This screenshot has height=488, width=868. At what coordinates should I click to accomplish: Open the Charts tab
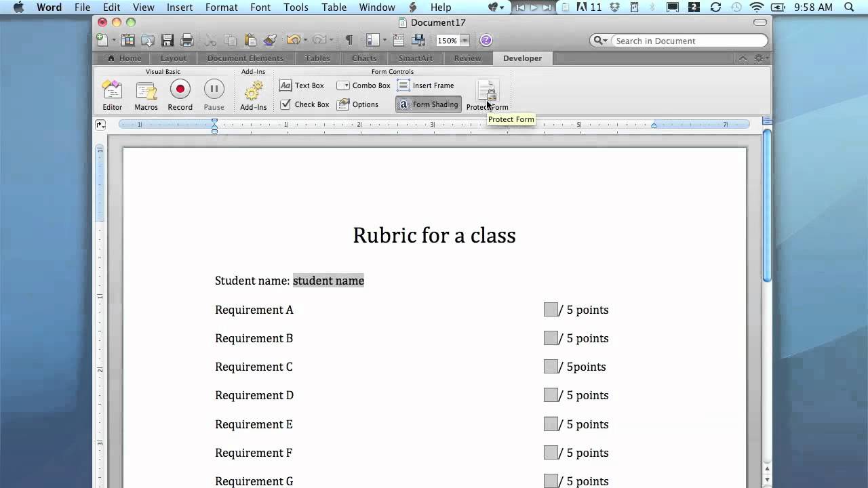[x=364, y=58]
